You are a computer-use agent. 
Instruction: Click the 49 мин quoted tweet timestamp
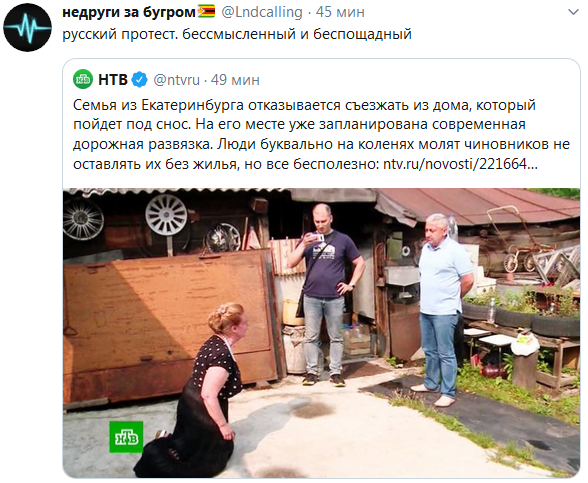(235, 80)
